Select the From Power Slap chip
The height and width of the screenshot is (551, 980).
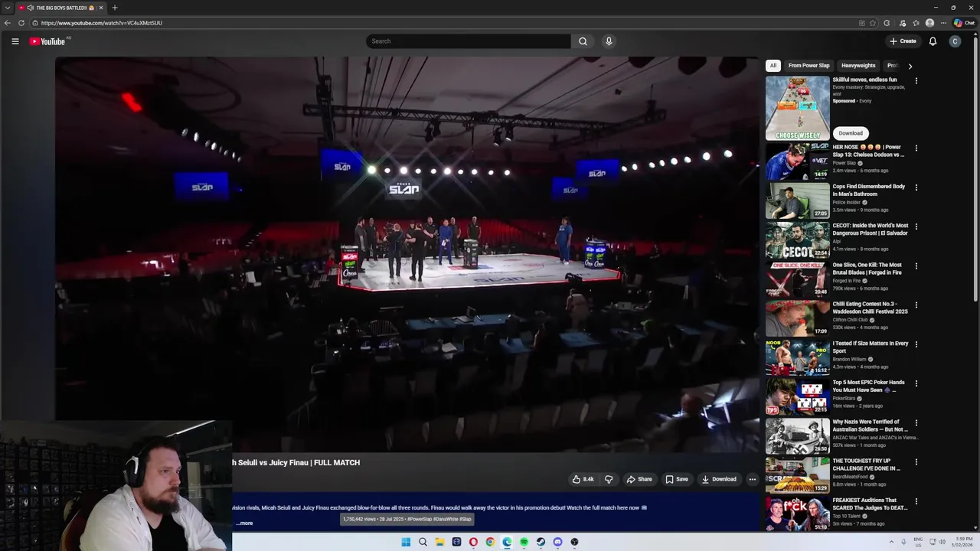808,66
